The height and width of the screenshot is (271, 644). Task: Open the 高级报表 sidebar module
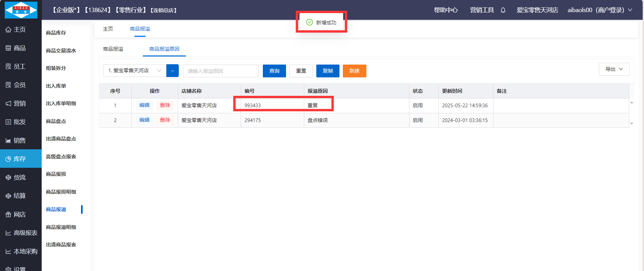21,233
